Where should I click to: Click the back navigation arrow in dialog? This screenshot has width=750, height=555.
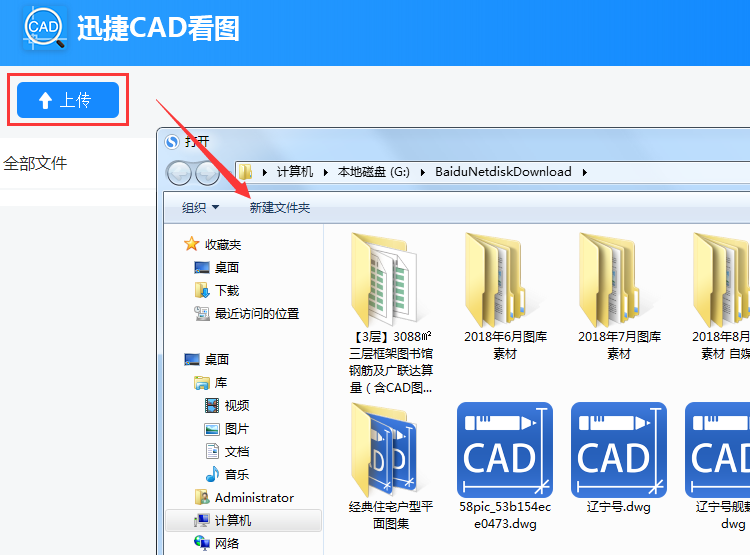tap(179, 173)
